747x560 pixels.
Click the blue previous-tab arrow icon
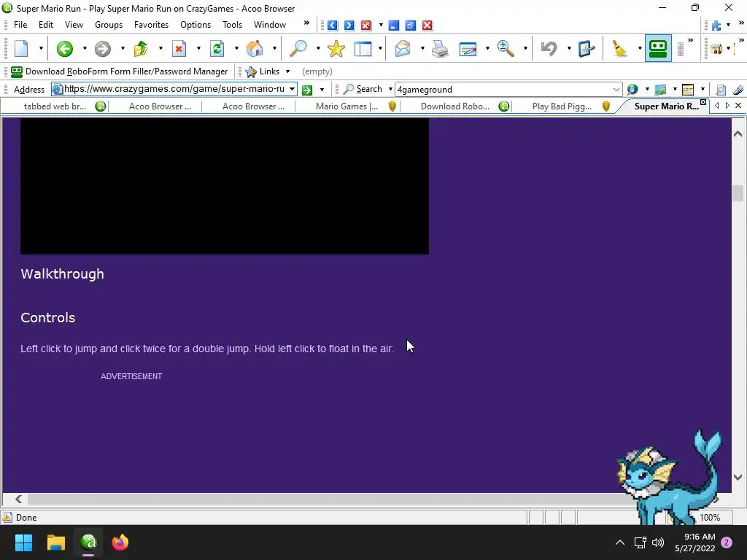(333, 26)
